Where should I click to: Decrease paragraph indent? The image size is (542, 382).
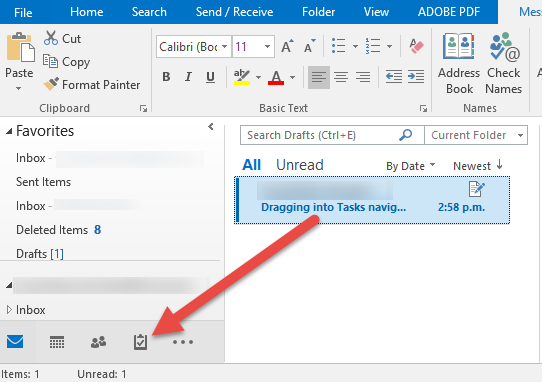[x=394, y=76]
